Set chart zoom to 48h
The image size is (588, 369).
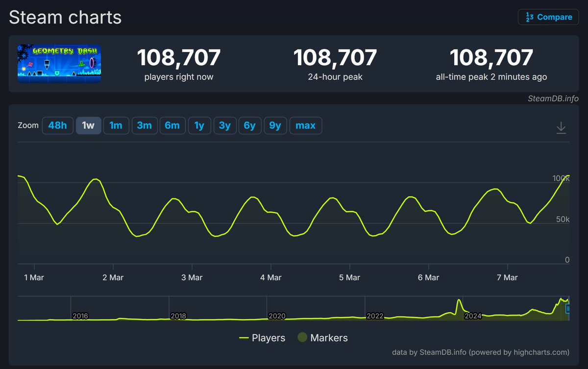[57, 125]
